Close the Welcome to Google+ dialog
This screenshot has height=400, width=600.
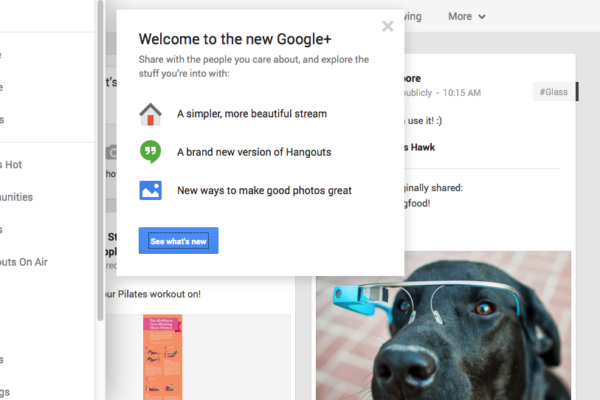coord(388,26)
